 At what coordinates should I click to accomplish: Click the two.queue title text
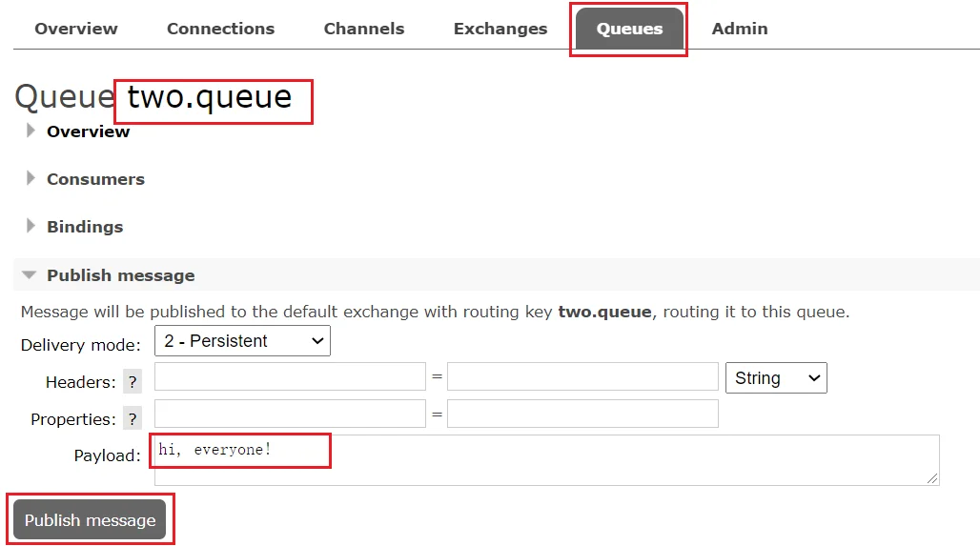coord(210,97)
